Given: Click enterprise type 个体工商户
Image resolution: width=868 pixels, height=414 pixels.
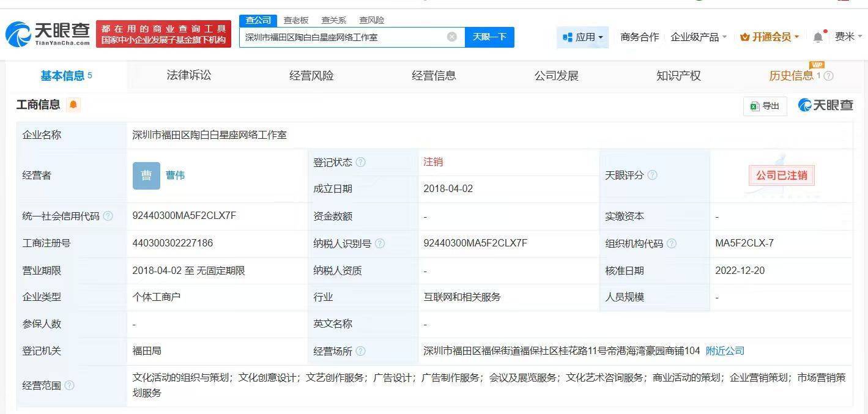Looking at the screenshot, I should [x=157, y=297].
